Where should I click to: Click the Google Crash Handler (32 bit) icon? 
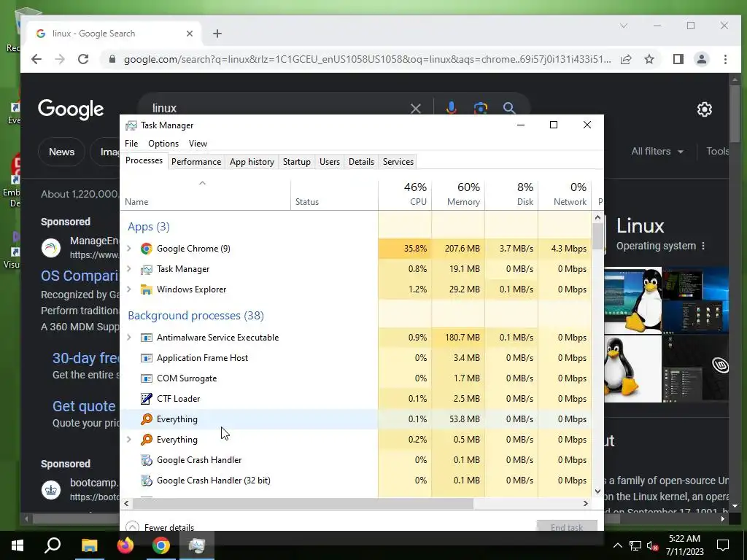point(146,481)
